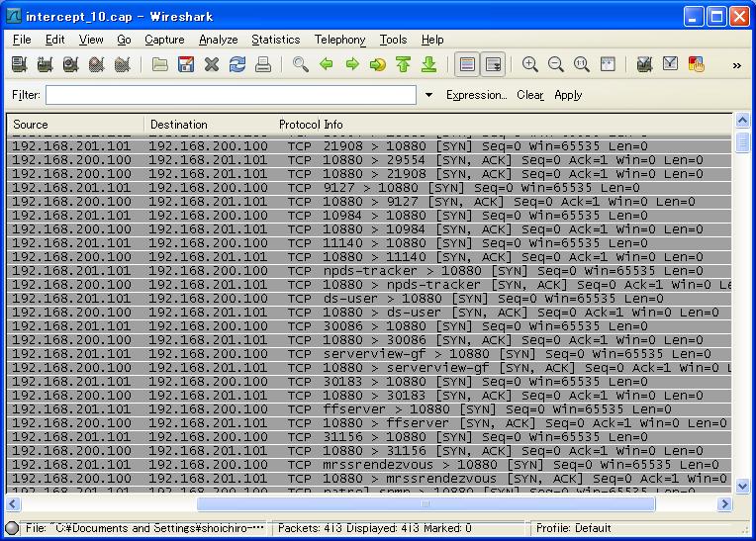Close this capture file X icon
The image size is (756, 541).
coord(211,64)
